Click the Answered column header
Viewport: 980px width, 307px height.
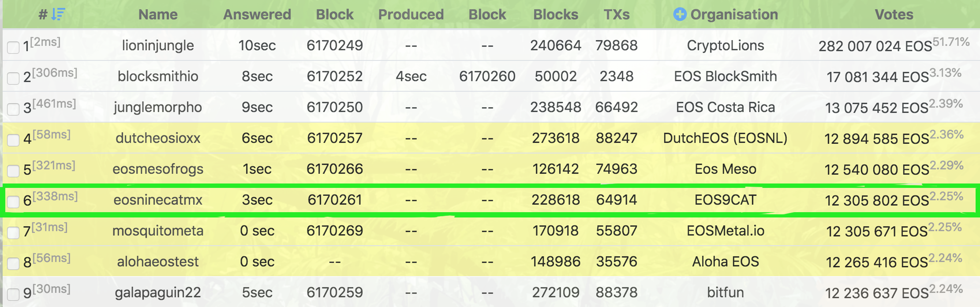click(x=257, y=15)
